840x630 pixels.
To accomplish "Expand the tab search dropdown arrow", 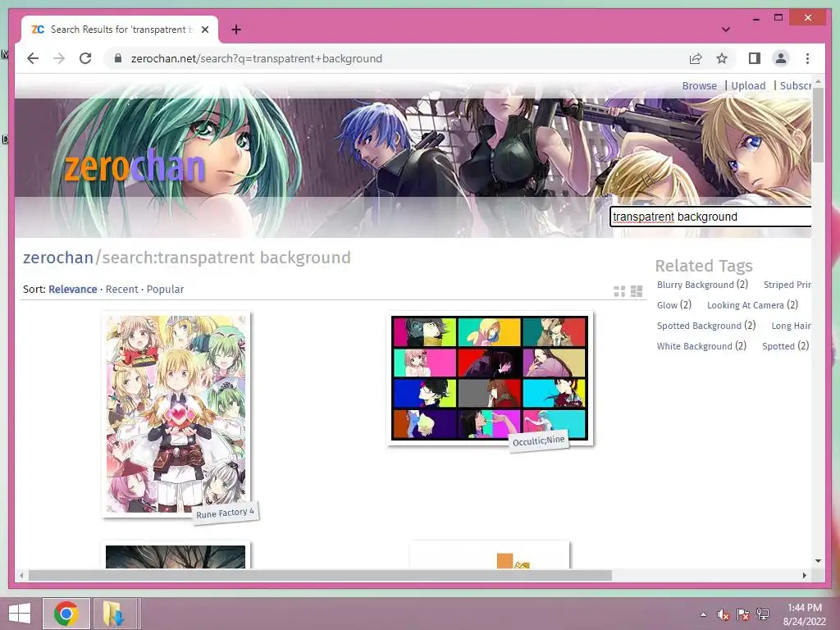I will [x=725, y=30].
